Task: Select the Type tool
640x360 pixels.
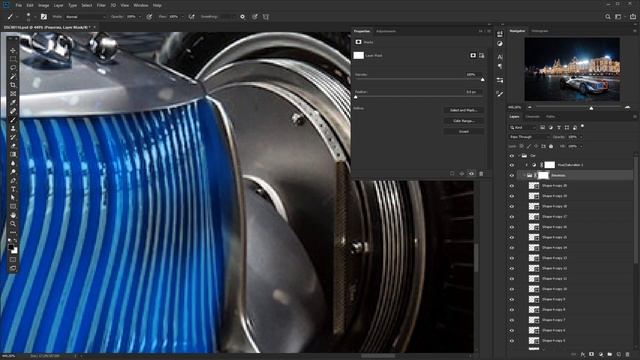Action: tap(13, 189)
